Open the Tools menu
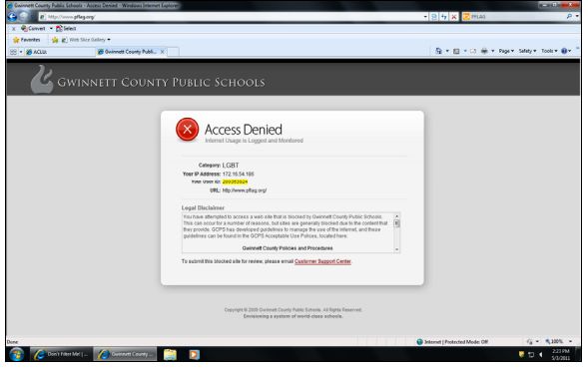Screen dimensions: 588x368 pos(549,51)
